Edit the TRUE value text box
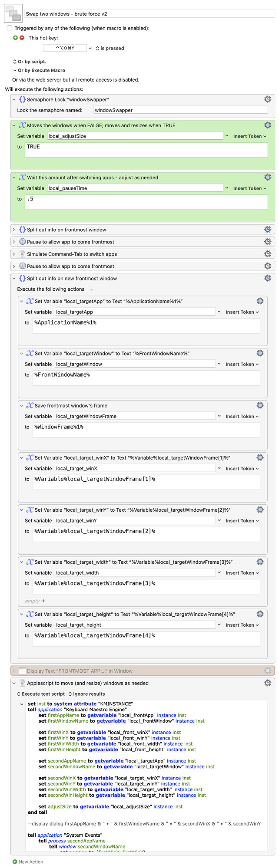279x868 pixels. click(x=146, y=150)
